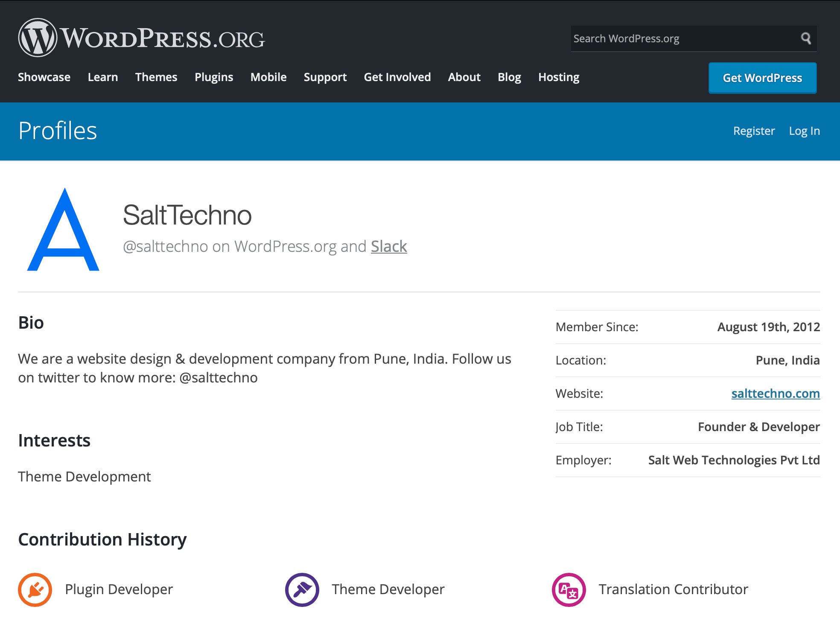
Task: Visit salttechno.com website link
Action: tap(775, 394)
